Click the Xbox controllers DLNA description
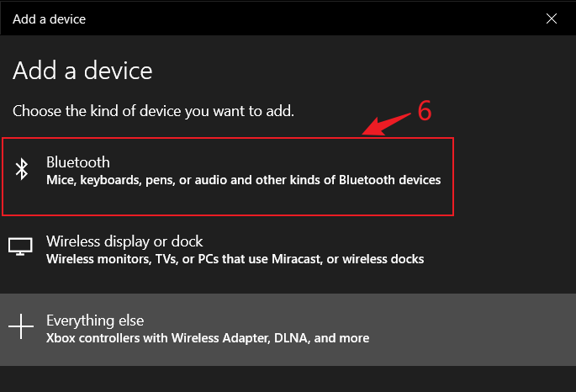 pyautogui.click(x=208, y=338)
